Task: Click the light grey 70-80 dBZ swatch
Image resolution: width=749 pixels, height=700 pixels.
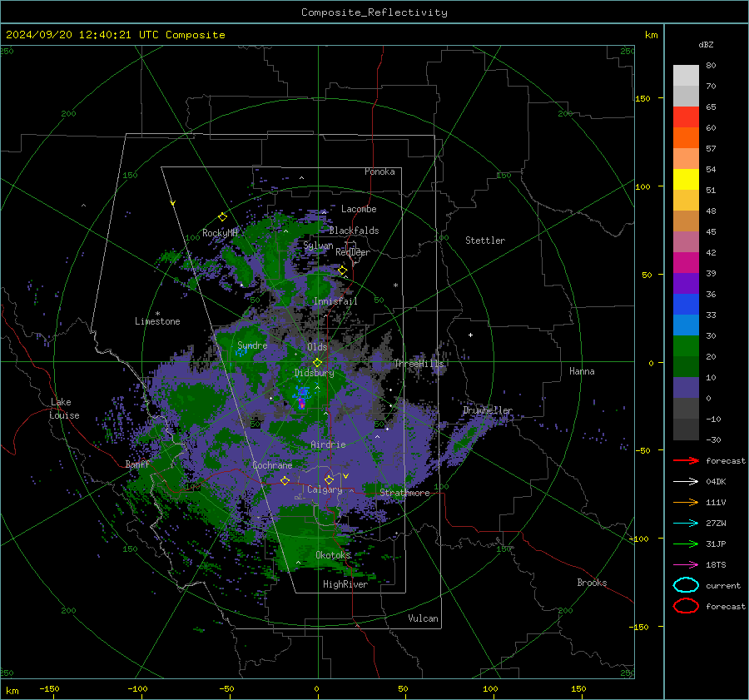Action: pyautogui.click(x=686, y=75)
